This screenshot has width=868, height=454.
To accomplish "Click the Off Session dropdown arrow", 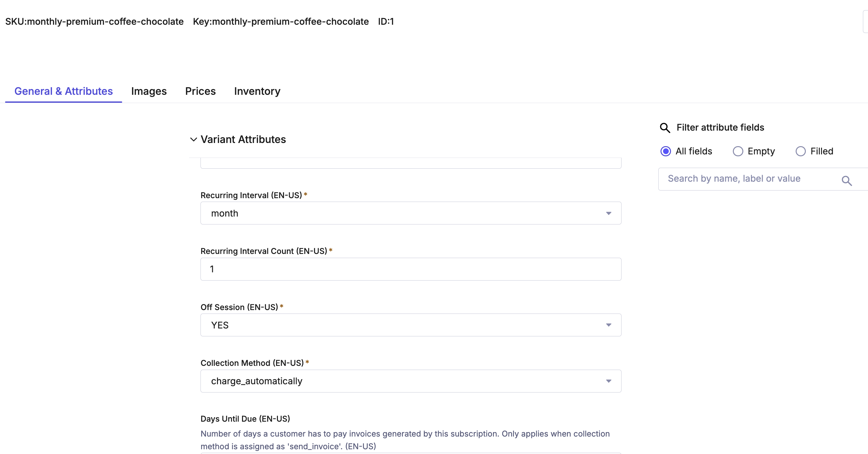I will tap(608, 325).
